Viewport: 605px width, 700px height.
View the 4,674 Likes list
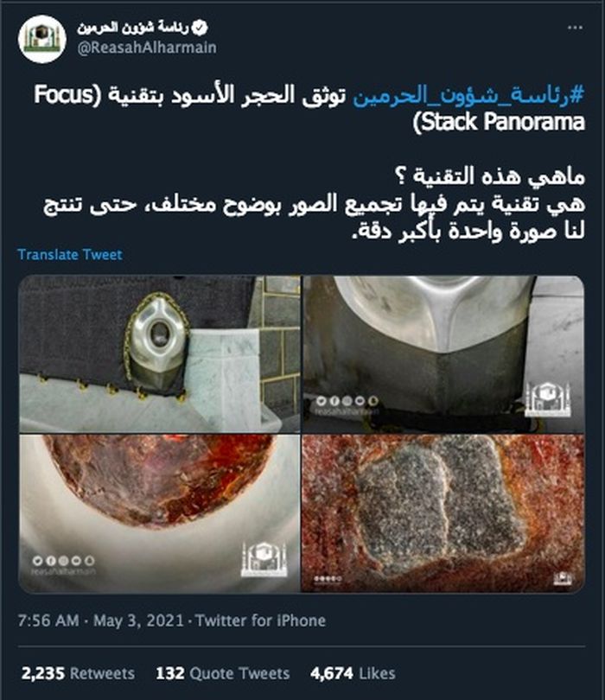353,673
